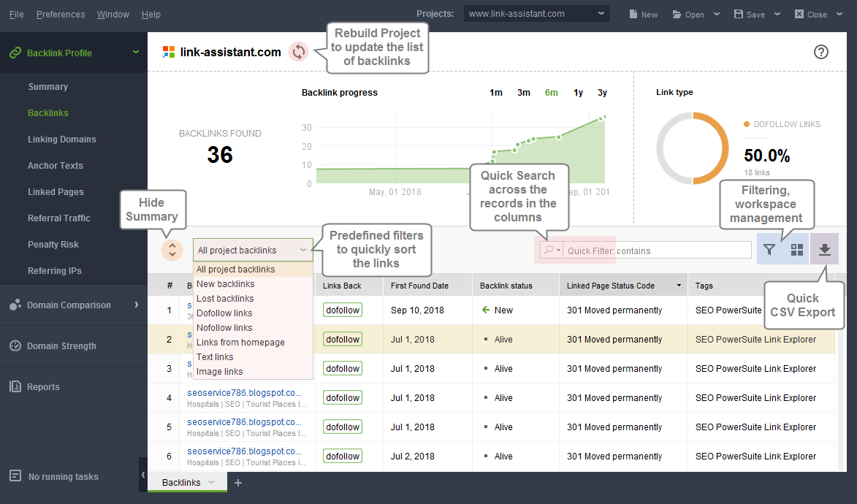Click the Backlink Profile link icon

coord(15,53)
